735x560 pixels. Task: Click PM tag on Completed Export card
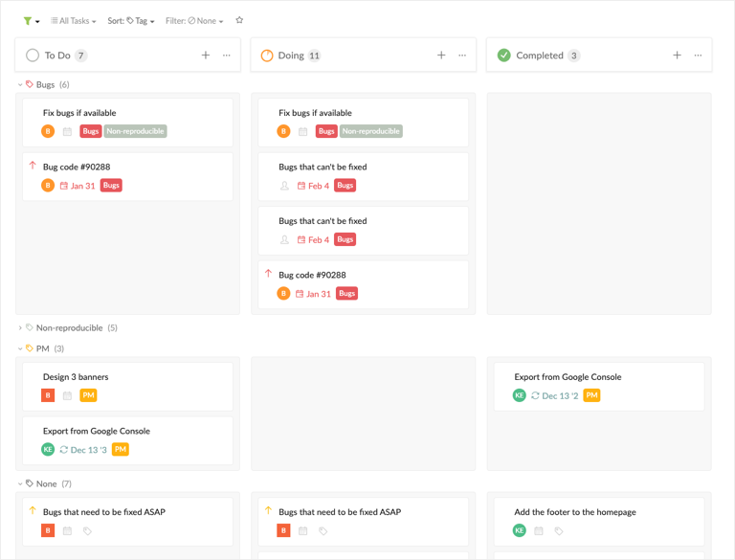click(x=591, y=395)
